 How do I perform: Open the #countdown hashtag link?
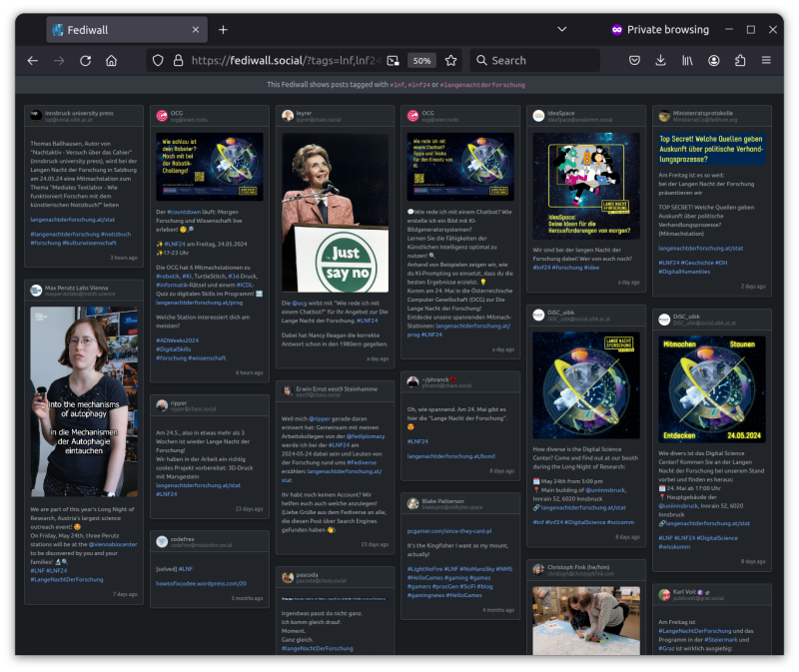coord(184,212)
